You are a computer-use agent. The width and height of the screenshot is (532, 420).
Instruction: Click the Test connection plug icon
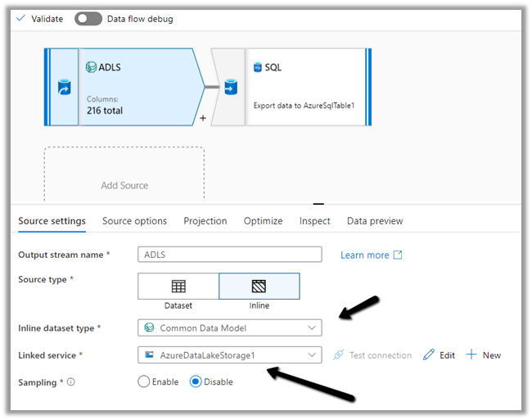click(336, 355)
